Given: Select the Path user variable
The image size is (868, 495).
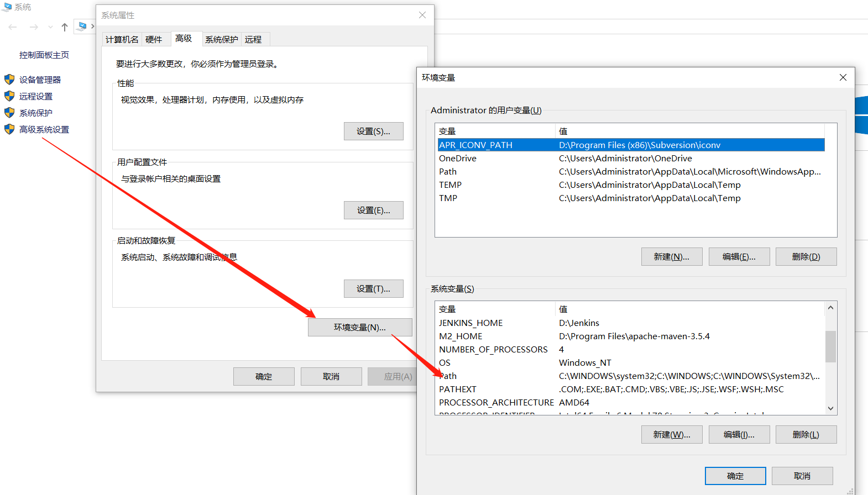Looking at the screenshot, I should tap(631, 171).
